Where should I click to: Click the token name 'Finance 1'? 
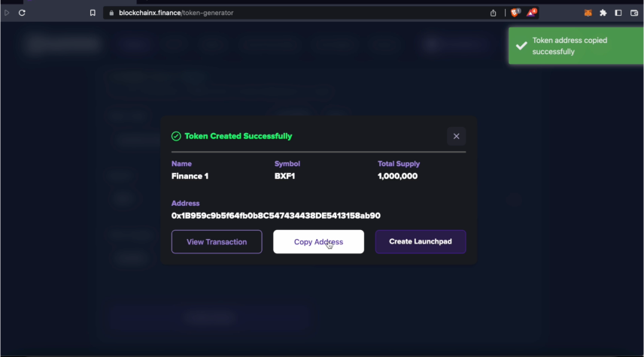[x=190, y=176]
